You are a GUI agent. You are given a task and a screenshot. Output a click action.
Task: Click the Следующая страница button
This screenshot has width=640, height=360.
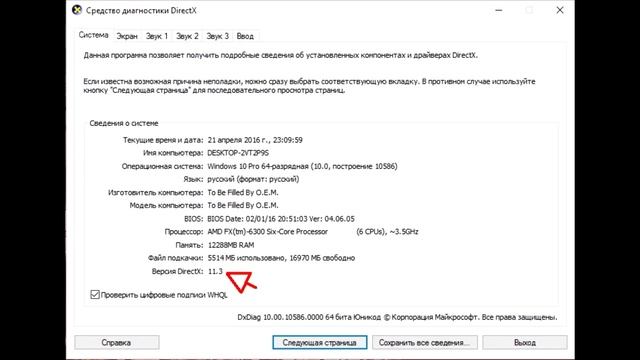click(x=320, y=342)
